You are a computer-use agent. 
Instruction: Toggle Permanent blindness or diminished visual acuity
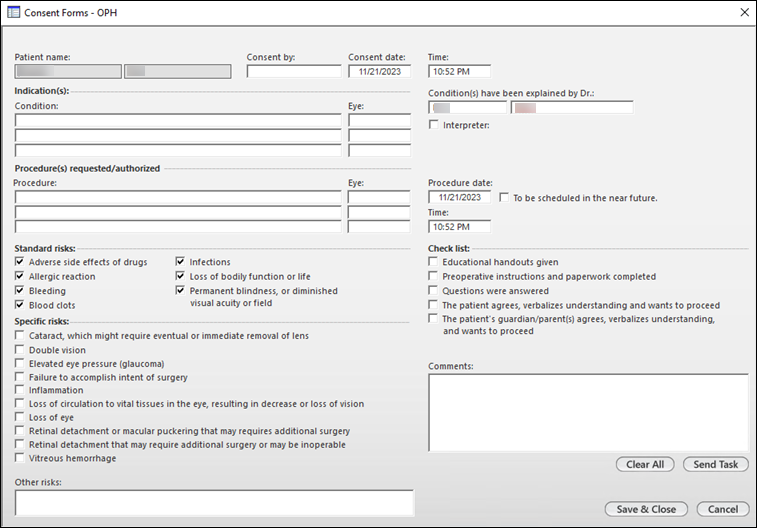click(180, 291)
